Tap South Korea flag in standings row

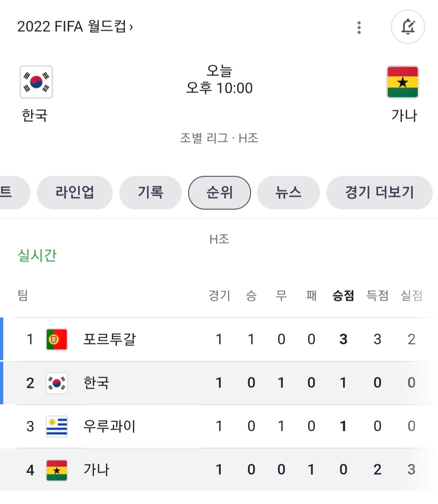(57, 383)
